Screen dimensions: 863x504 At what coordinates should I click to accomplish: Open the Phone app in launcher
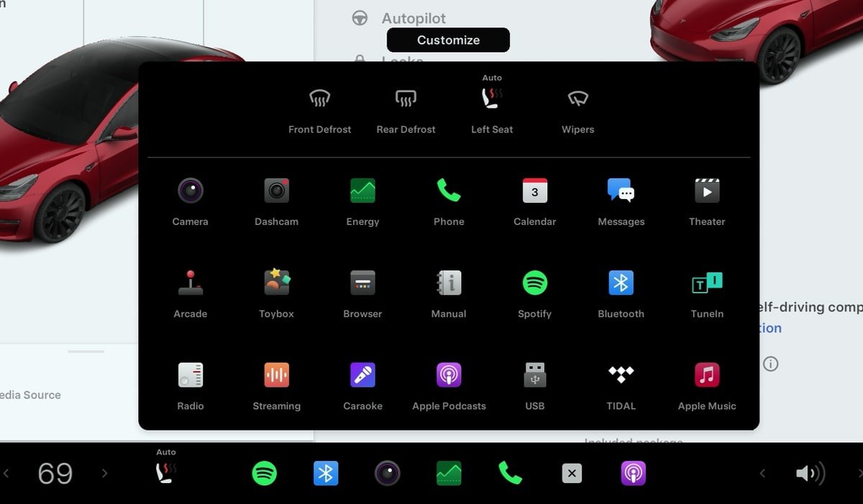(449, 202)
